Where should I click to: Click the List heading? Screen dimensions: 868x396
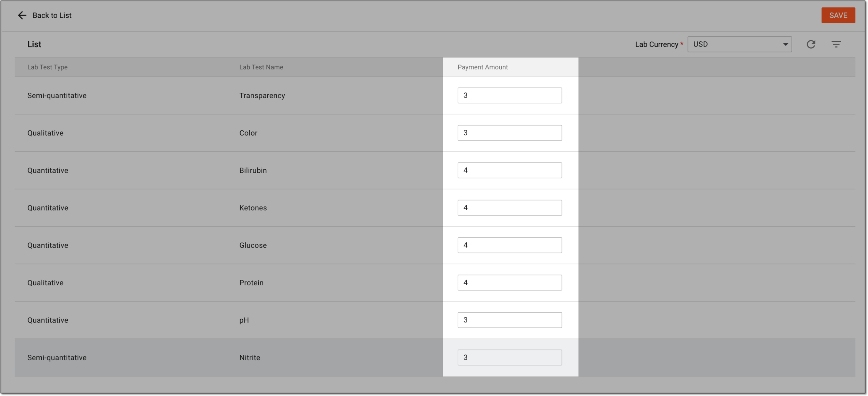(x=34, y=44)
